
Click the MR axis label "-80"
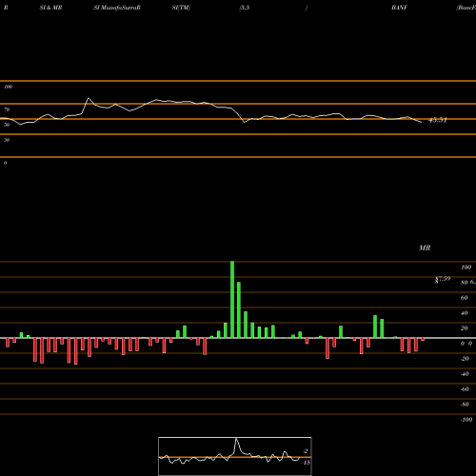pos(465,405)
